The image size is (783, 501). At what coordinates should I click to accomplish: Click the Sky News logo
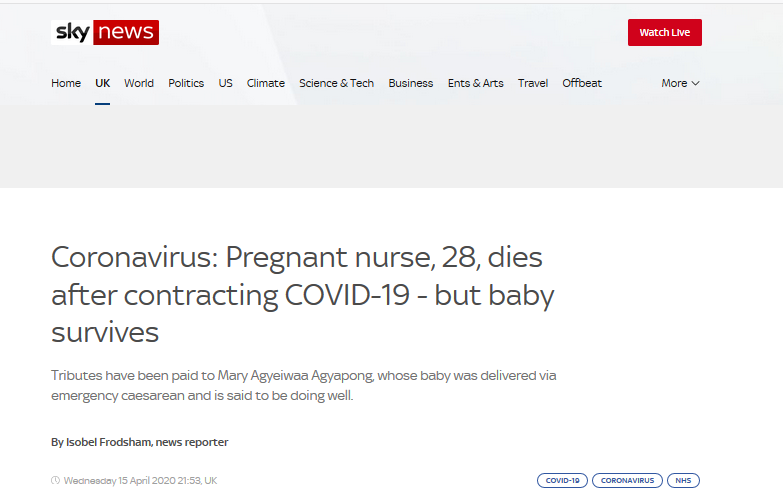(105, 32)
